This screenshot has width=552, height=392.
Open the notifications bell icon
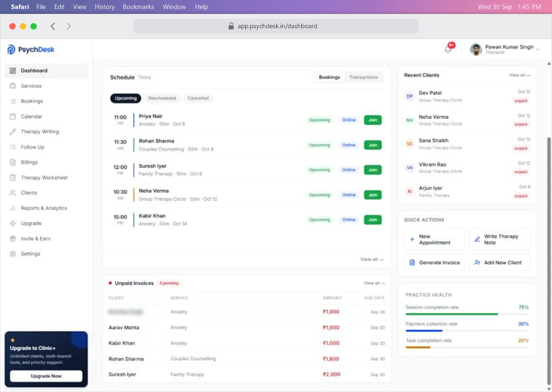[448, 49]
